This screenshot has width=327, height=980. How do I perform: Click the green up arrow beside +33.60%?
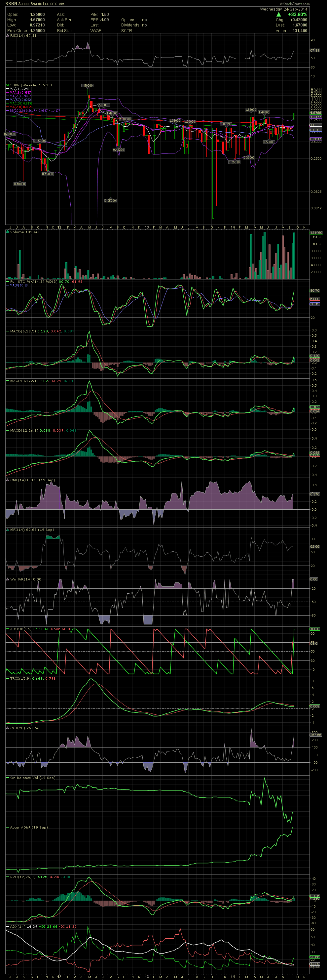279,15
